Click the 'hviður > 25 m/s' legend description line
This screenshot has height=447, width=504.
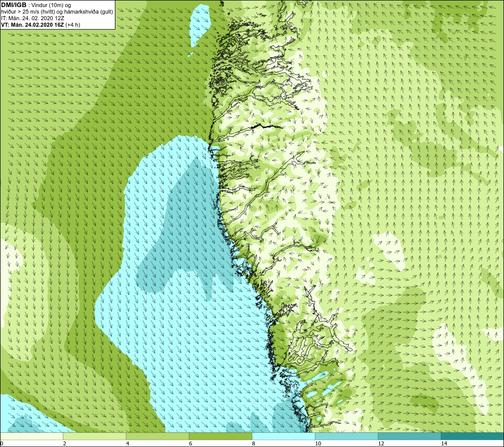click(57, 12)
